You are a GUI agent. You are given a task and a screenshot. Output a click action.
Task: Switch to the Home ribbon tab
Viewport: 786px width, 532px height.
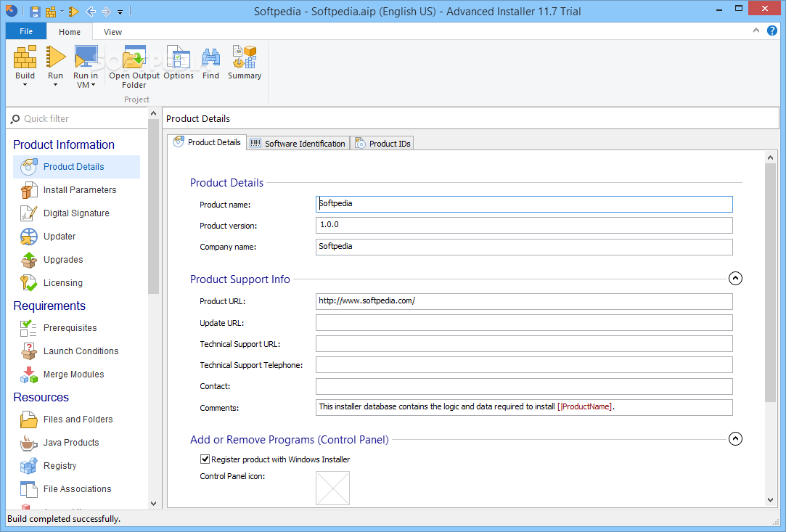[70, 32]
